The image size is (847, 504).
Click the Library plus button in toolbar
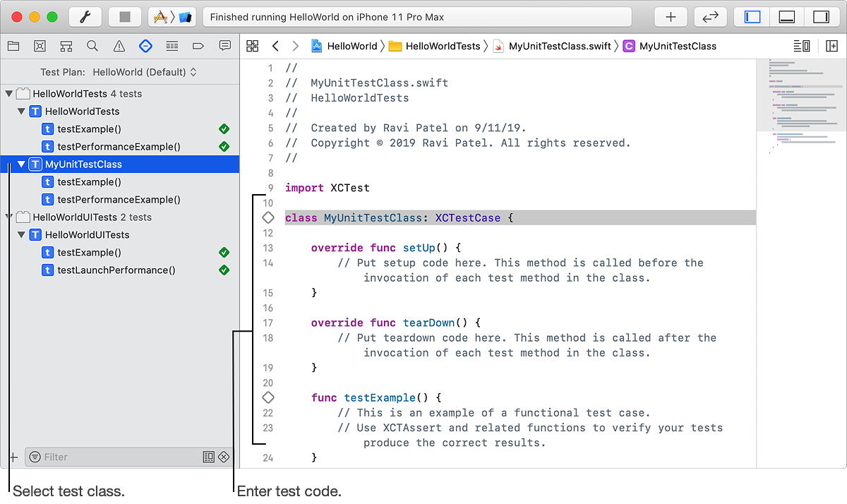pos(671,17)
